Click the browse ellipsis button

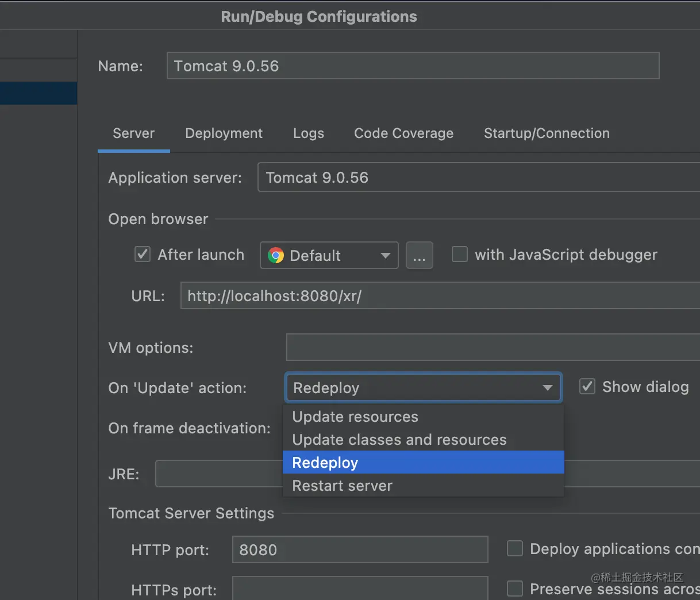click(x=420, y=255)
